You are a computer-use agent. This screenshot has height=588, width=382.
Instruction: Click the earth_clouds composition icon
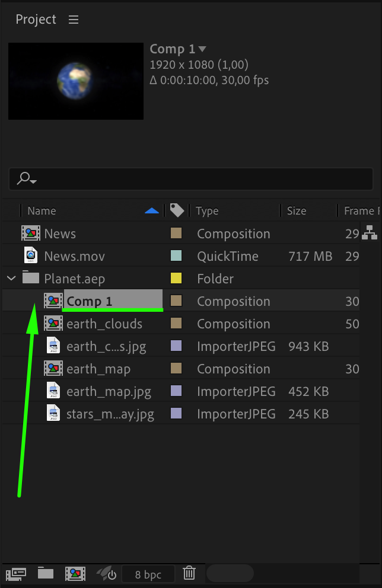53,324
